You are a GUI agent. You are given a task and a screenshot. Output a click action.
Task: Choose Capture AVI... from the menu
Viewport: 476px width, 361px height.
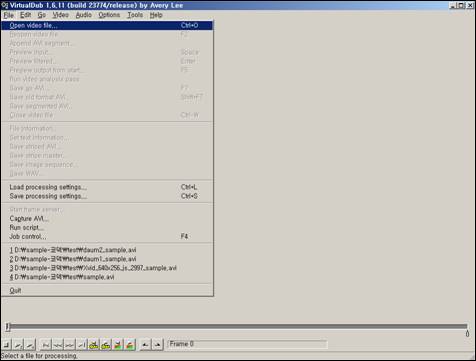[107, 219]
